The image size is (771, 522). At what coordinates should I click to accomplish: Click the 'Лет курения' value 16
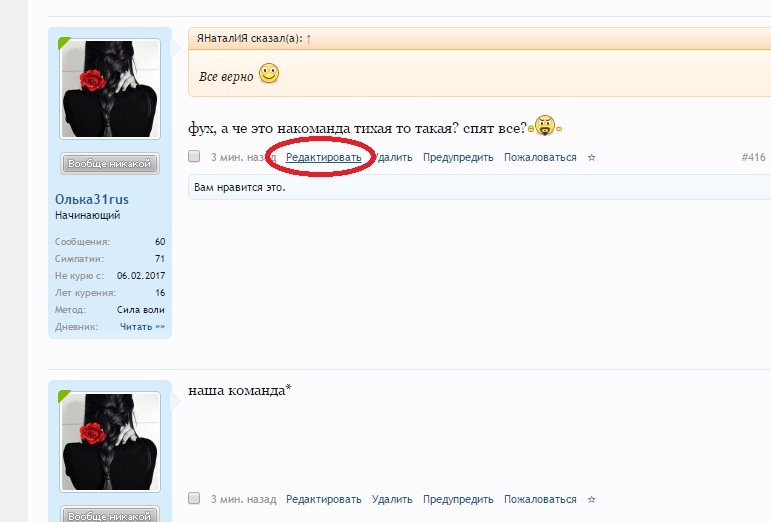[x=160, y=293]
